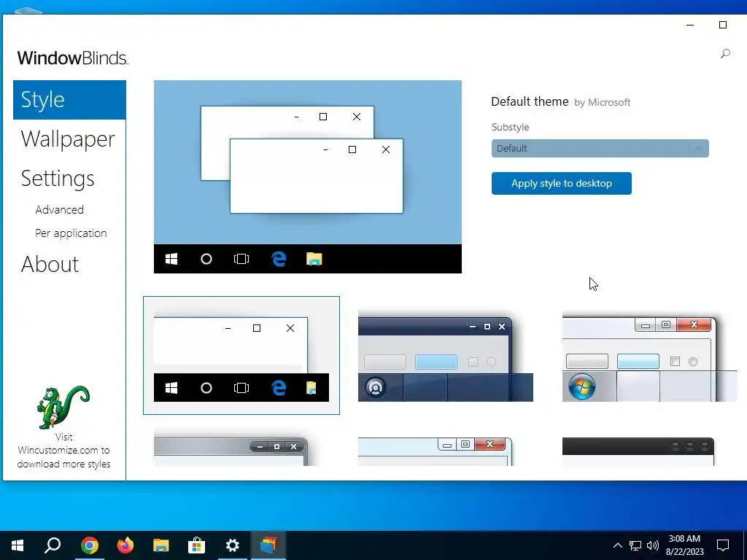
Task: Open Windows Start menu
Action: pyautogui.click(x=18, y=545)
